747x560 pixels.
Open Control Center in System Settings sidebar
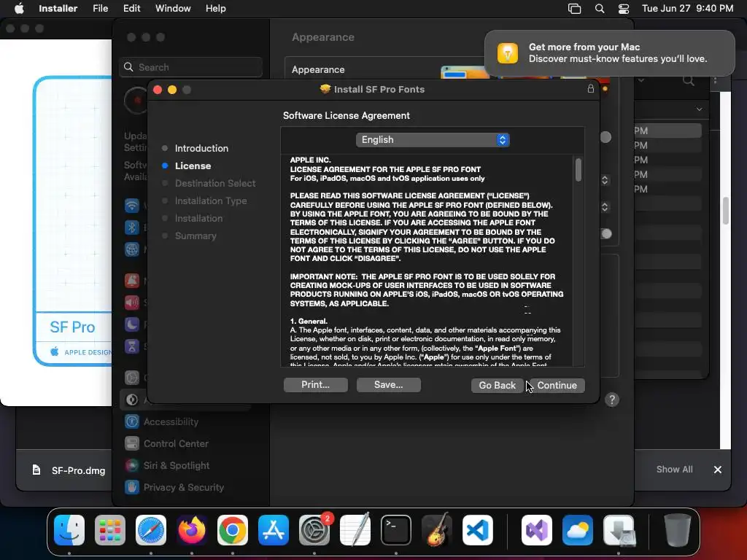click(x=176, y=443)
